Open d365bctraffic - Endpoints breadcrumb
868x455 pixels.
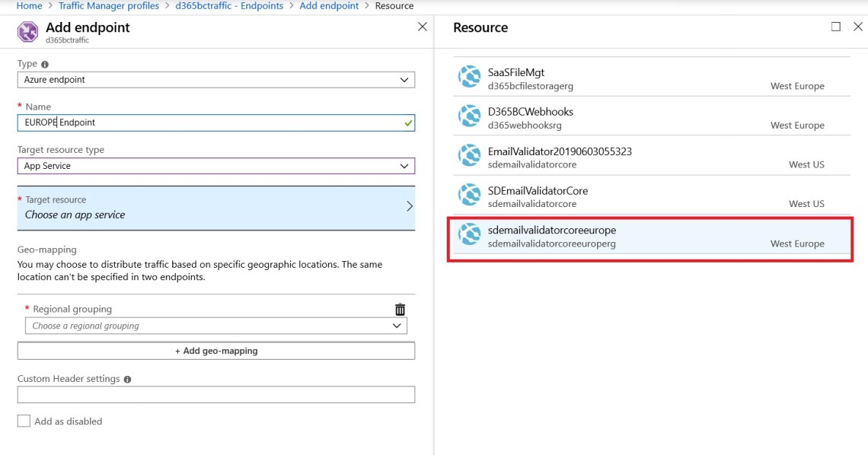coord(229,6)
